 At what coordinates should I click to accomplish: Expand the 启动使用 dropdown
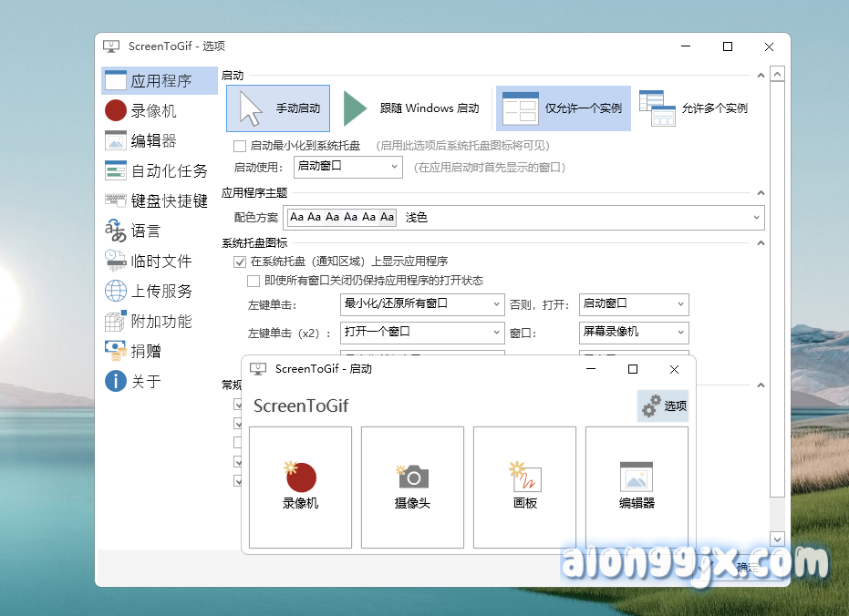click(348, 167)
